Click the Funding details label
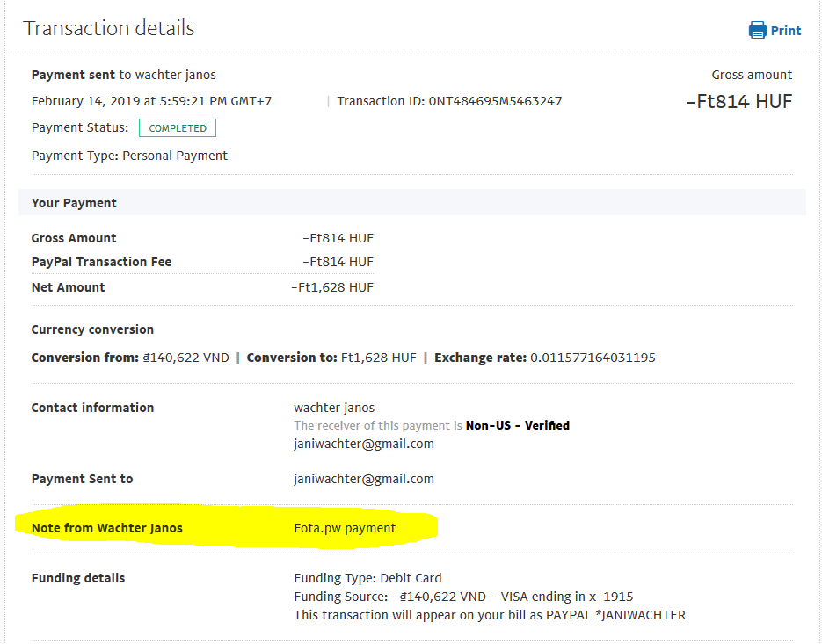Viewport: 822px width, 644px height. 78,578
